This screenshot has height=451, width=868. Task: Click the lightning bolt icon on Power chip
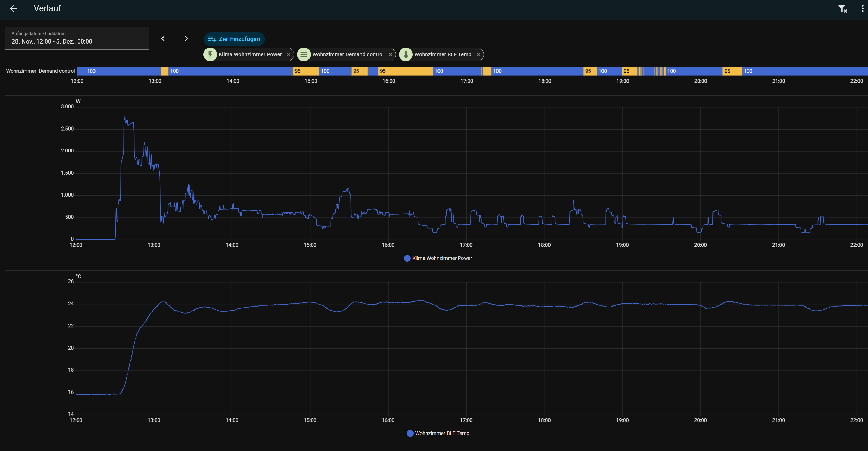[210, 55]
